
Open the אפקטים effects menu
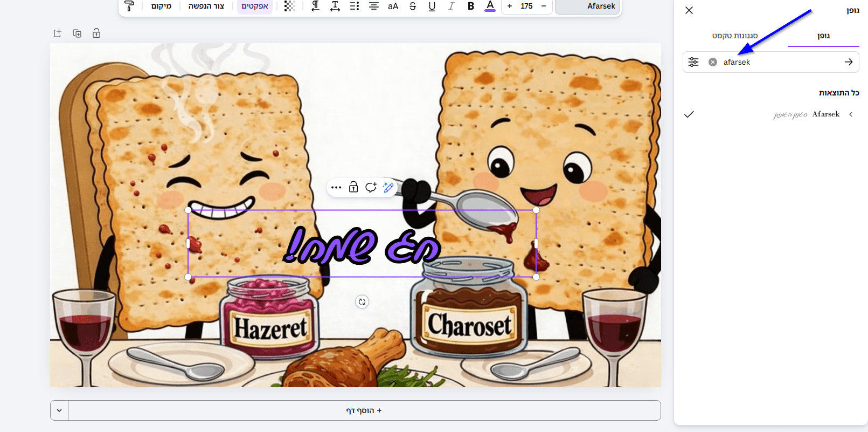(x=255, y=6)
